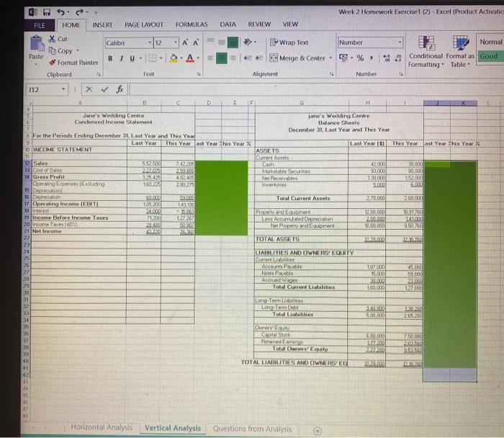The height and width of the screenshot is (438, 504).
Task: Switch to the PAGE LAYOUT tab
Action: click(144, 24)
